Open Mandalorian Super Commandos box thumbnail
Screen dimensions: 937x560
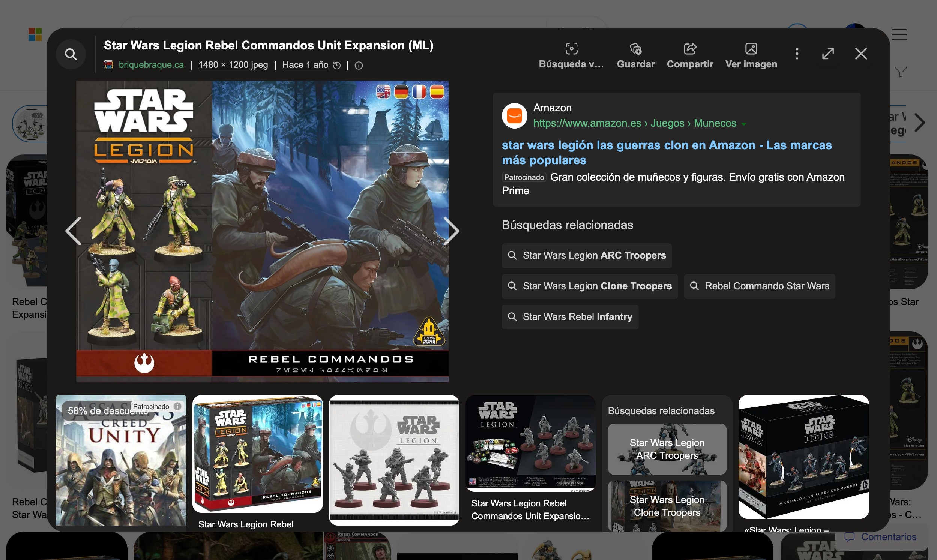[803, 457]
